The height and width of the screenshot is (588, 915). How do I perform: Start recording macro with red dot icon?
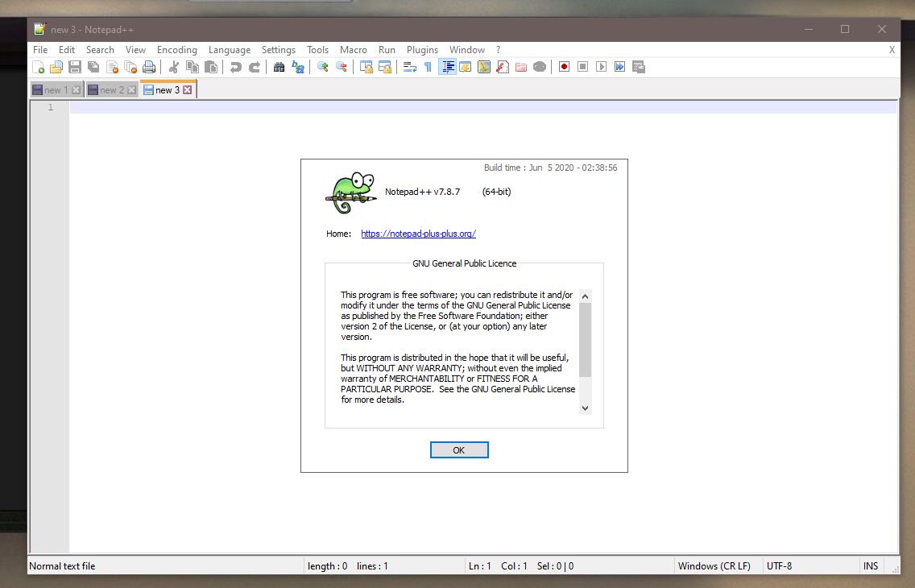[x=564, y=67]
